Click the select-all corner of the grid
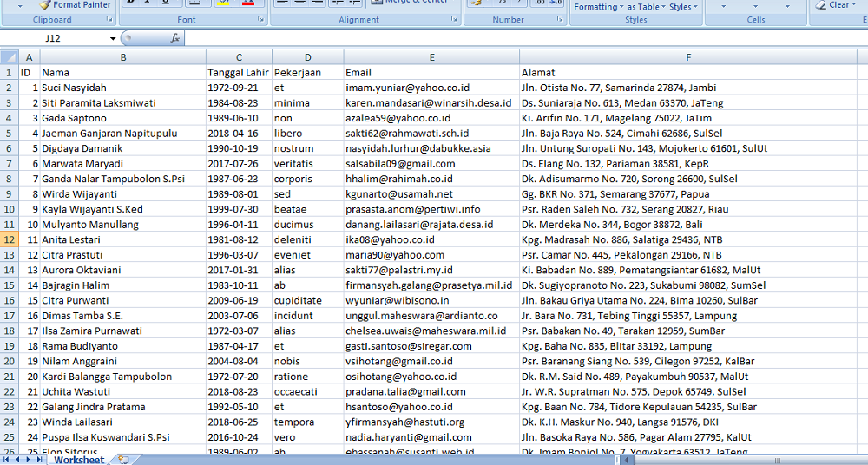868x465 pixels. coord(9,57)
